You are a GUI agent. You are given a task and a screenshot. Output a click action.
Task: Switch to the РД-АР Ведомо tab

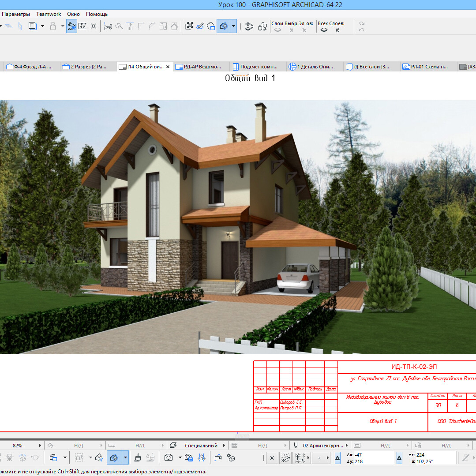coord(201,67)
